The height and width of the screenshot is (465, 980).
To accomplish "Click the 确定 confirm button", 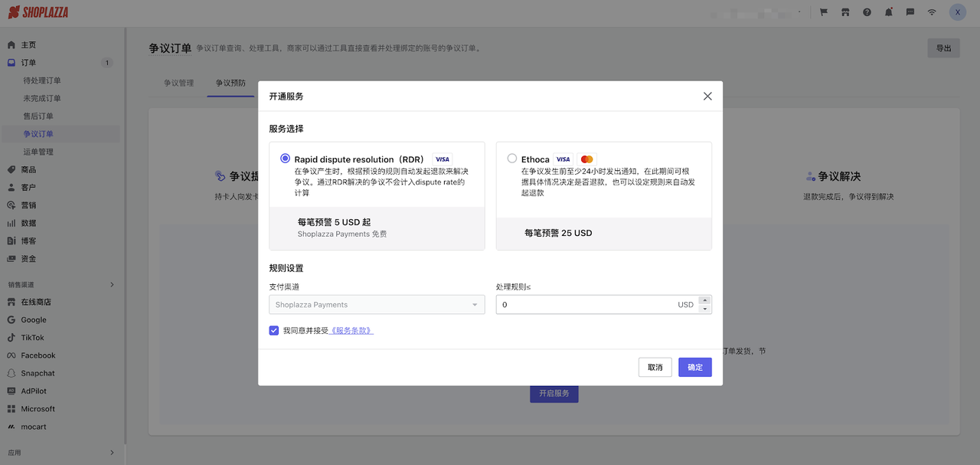I will point(694,367).
